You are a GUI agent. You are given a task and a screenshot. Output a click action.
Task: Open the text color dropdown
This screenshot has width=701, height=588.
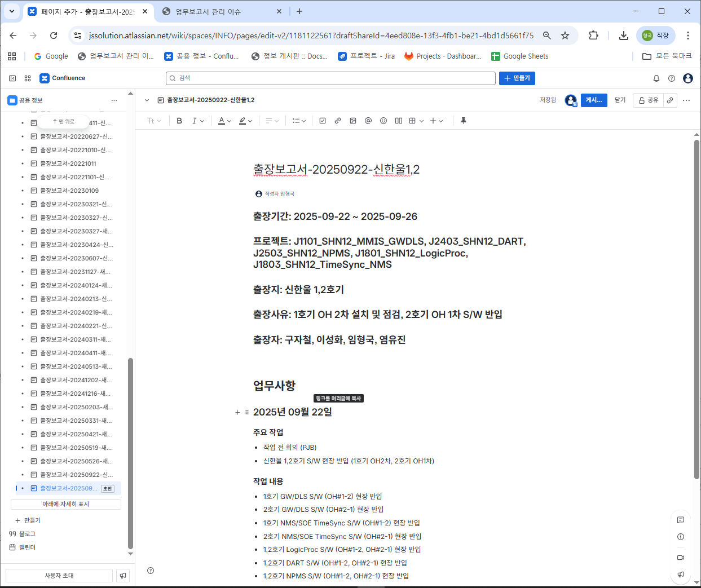[225, 121]
